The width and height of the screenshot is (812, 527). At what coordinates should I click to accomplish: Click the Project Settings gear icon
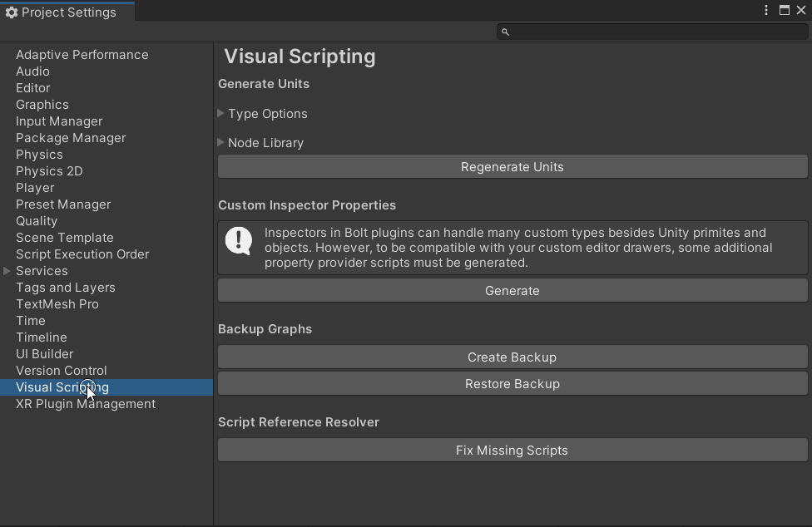(x=11, y=12)
